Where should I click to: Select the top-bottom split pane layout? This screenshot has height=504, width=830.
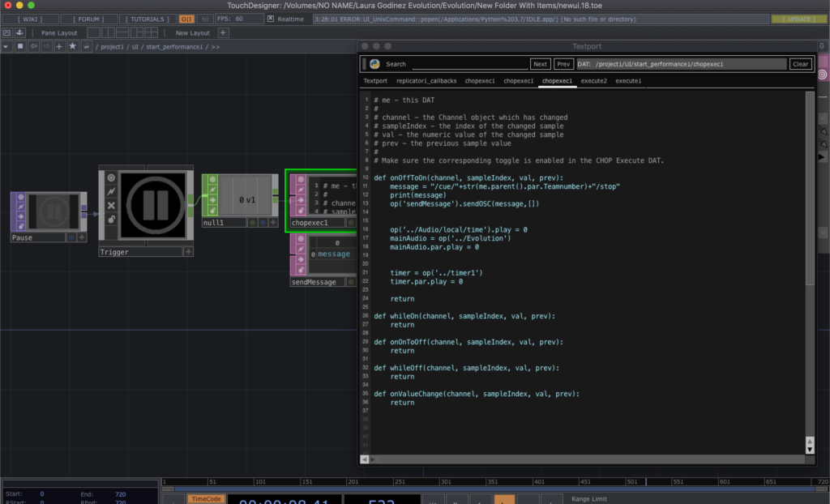[x=122, y=33]
